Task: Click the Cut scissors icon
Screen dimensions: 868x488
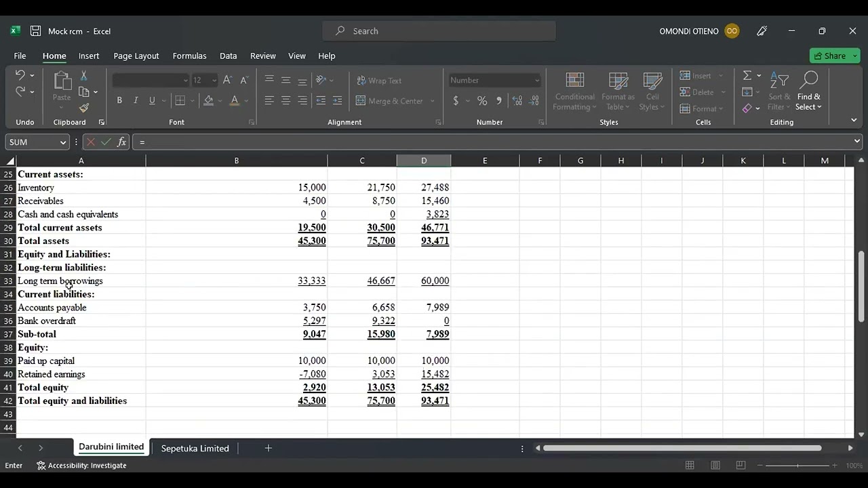Action: (x=84, y=75)
